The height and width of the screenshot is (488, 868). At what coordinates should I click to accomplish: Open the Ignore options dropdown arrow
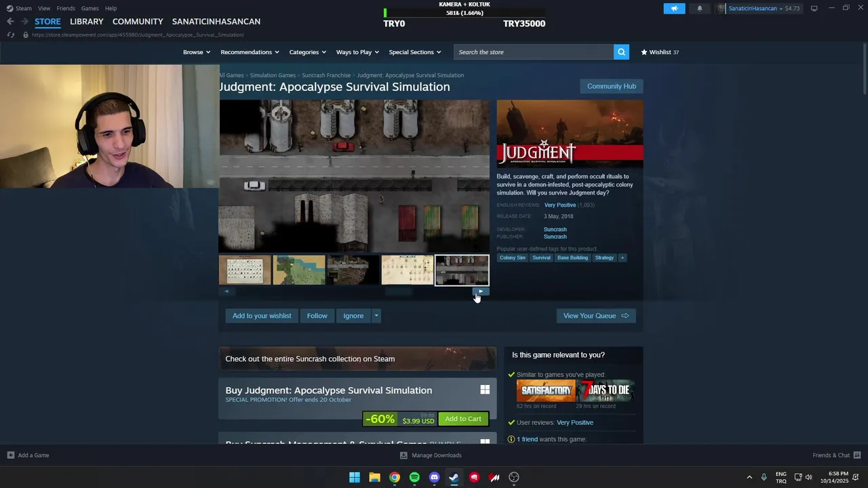(x=376, y=316)
